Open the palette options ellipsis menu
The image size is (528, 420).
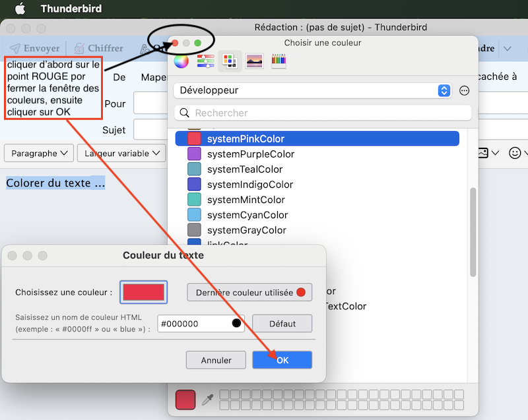[x=464, y=90]
